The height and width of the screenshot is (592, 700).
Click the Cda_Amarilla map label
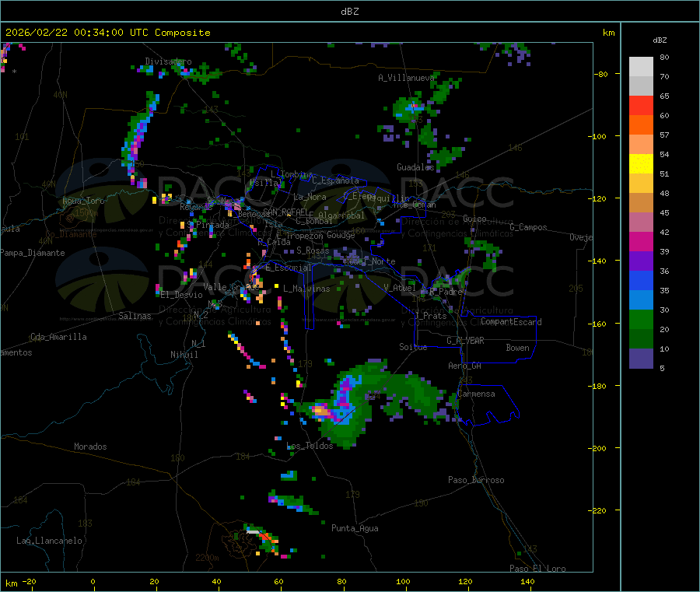[58, 337]
